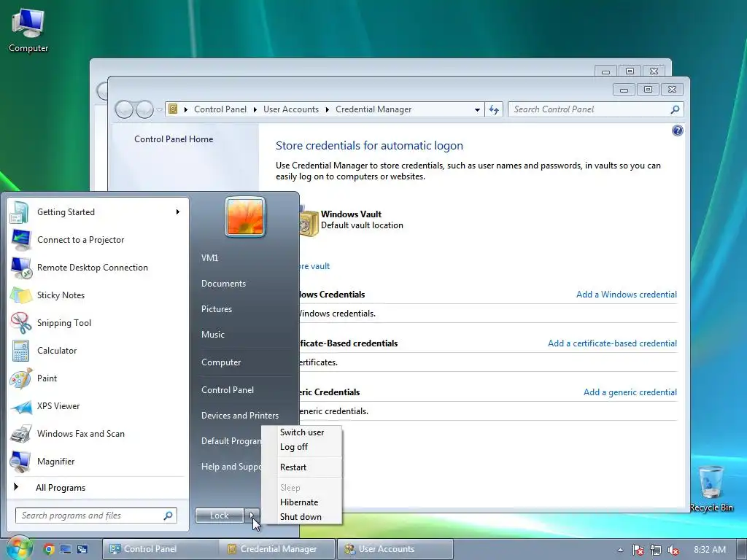
Task: Select Shut down in power menu
Action: click(301, 517)
